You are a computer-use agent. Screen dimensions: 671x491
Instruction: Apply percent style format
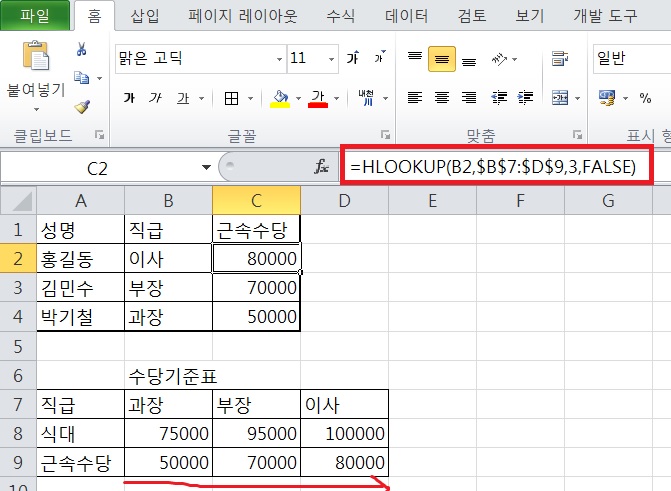645,98
